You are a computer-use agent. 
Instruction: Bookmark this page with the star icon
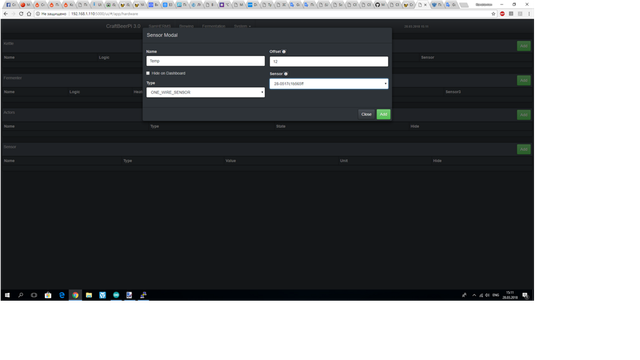pos(493,13)
